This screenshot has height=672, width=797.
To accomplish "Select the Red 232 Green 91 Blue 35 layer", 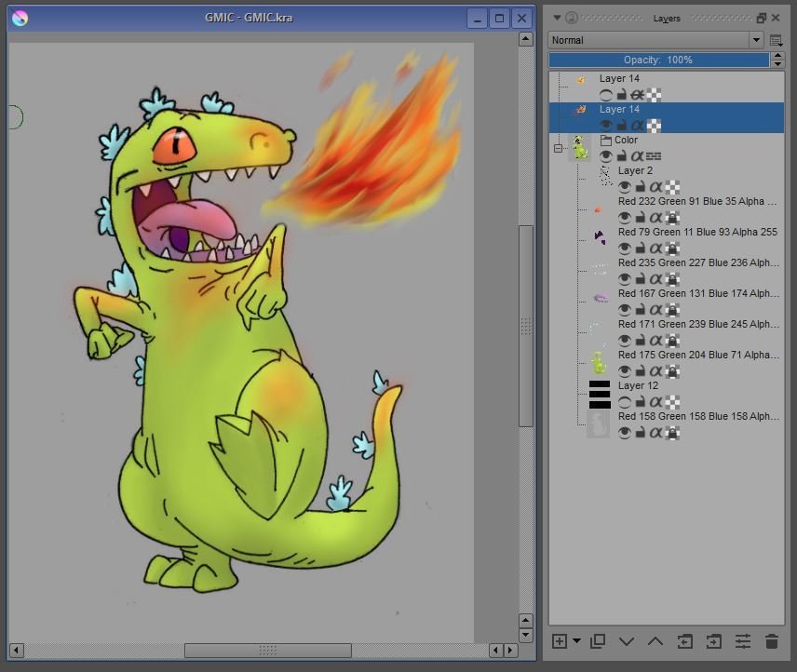I will pos(667,209).
